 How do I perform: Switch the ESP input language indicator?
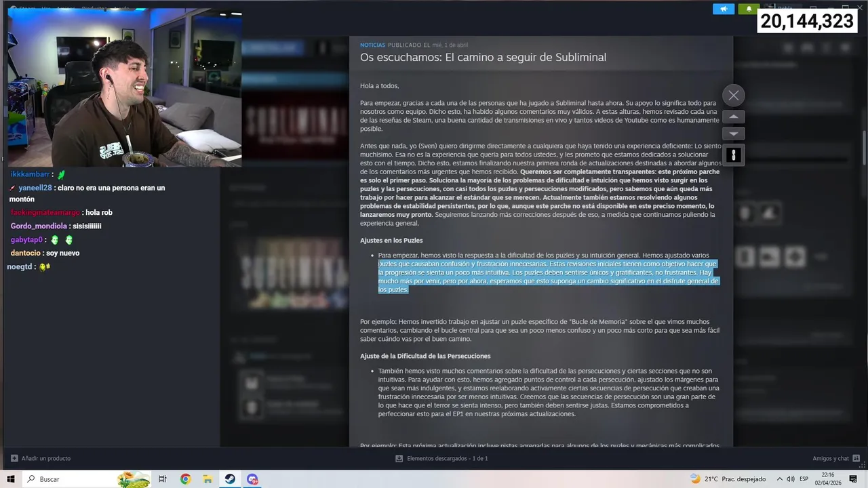coord(804,479)
